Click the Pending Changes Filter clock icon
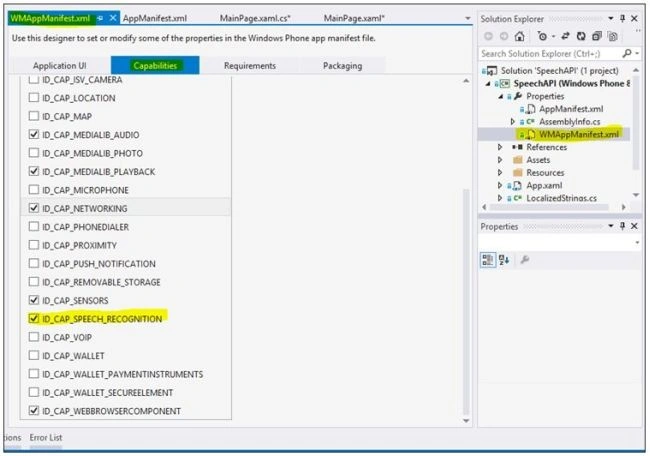 point(542,36)
